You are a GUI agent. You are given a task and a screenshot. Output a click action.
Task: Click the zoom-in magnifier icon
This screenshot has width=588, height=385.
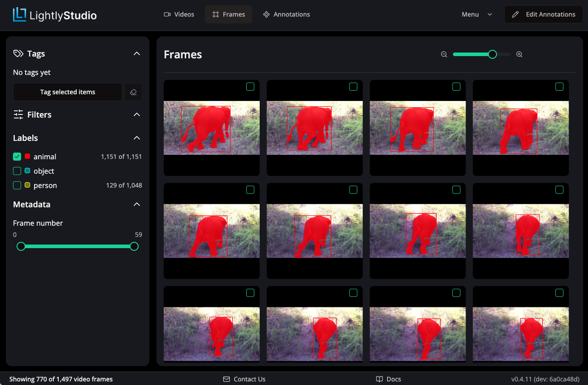point(519,54)
